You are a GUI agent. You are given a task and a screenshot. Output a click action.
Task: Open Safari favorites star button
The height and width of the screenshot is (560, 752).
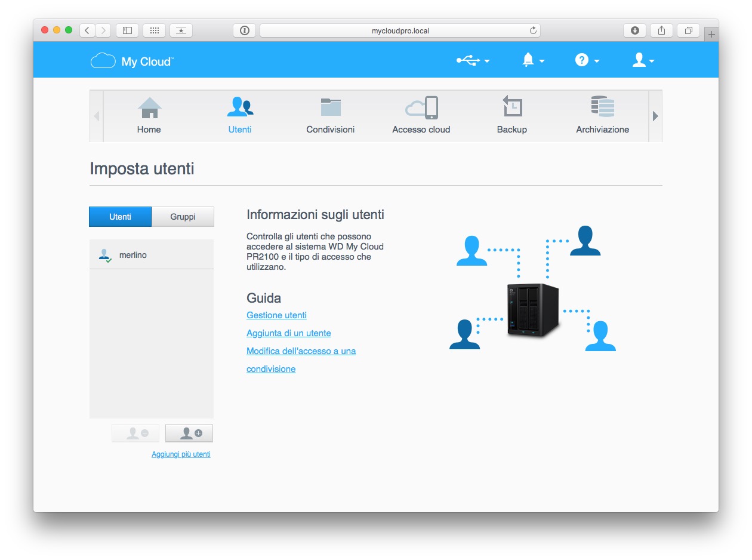tap(181, 30)
